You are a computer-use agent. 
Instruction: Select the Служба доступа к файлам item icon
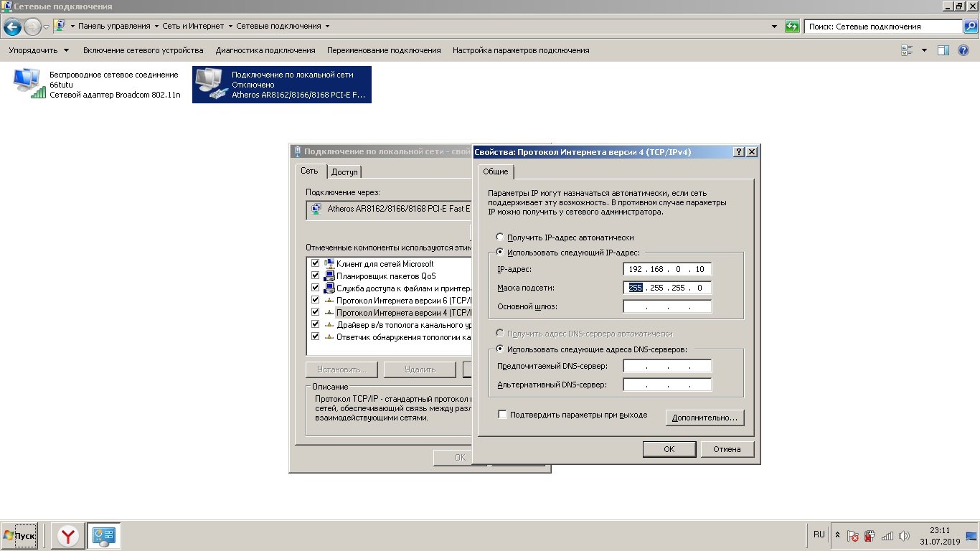[x=329, y=288]
